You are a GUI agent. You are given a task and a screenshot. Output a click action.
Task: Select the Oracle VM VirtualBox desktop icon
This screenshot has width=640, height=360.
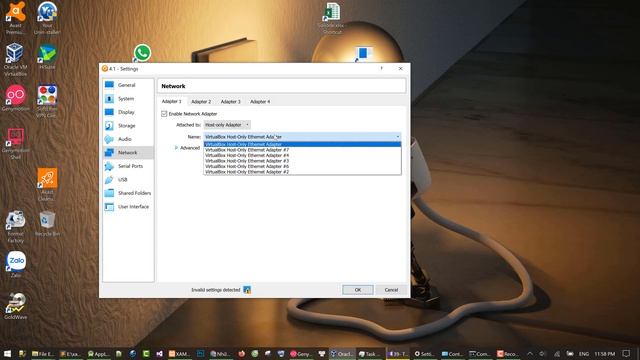click(16, 60)
